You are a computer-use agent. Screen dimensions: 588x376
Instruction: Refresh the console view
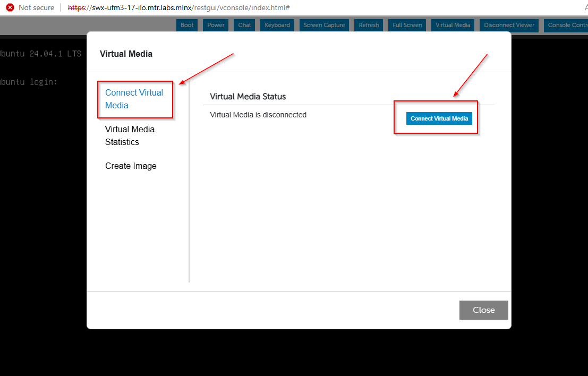click(x=369, y=25)
